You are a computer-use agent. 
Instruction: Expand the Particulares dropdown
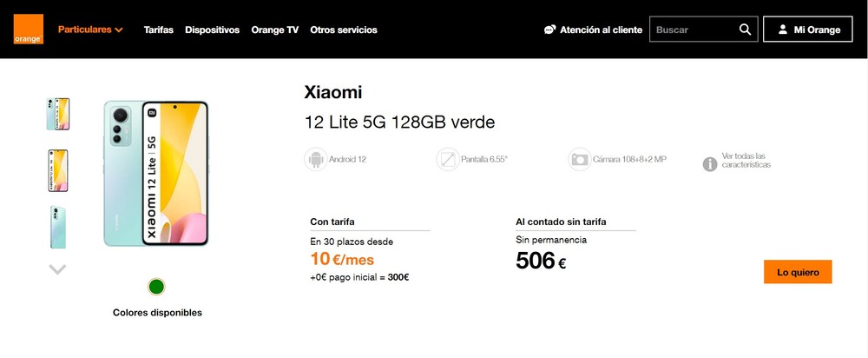(90, 30)
